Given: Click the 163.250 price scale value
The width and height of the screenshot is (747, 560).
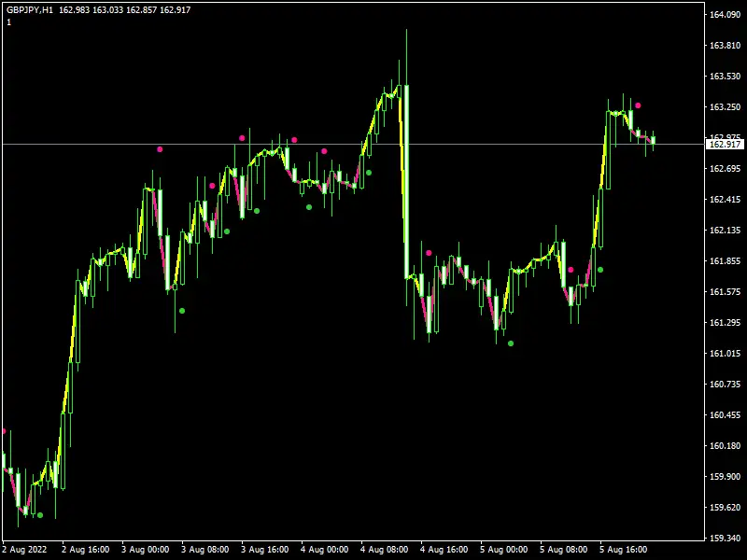Looking at the screenshot, I should 726,107.
